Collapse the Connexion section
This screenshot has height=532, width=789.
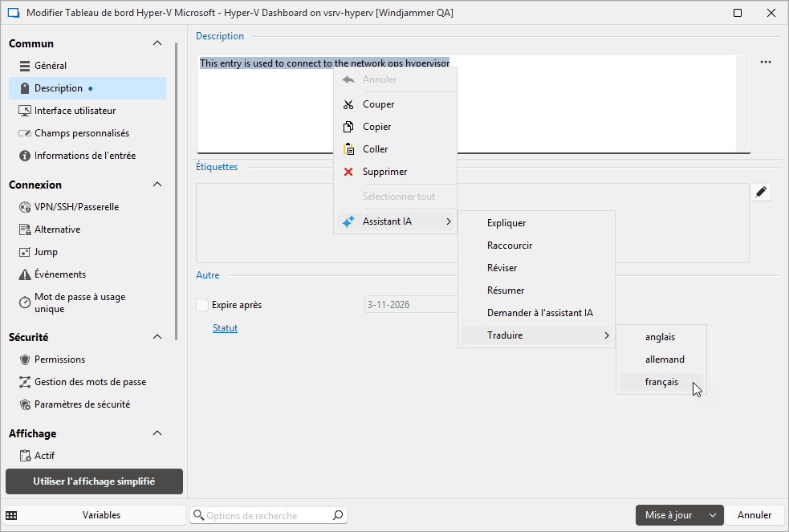pyautogui.click(x=157, y=185)
